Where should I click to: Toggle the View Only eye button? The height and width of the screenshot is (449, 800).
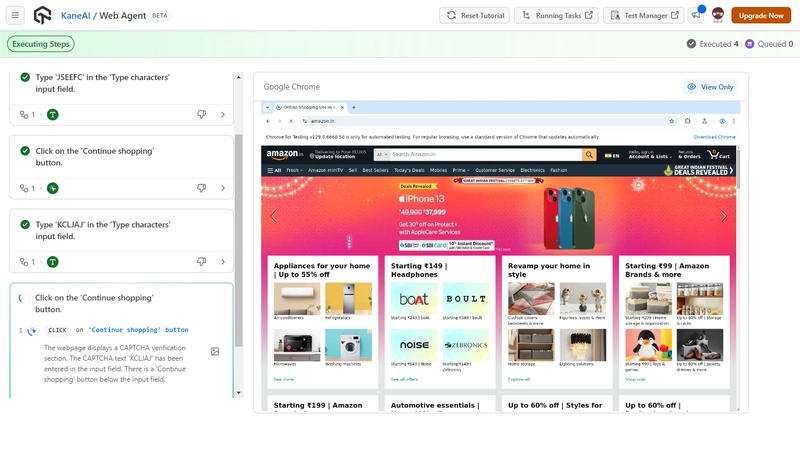click(x=710, y=87)
